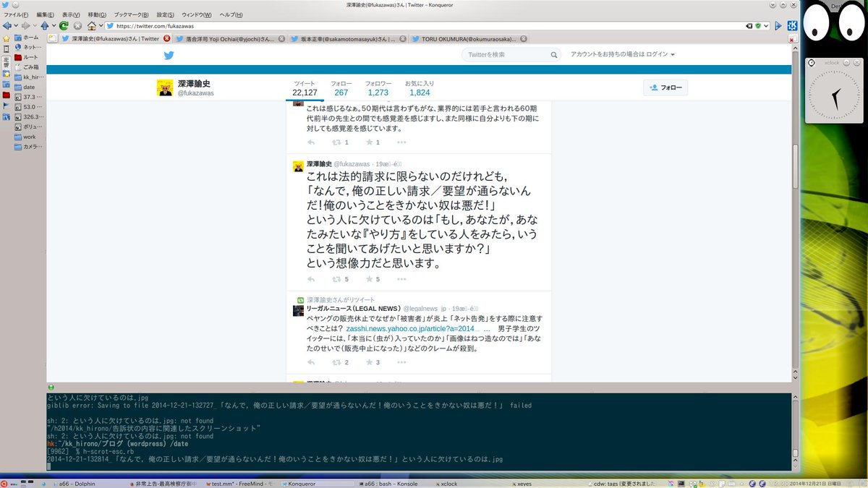This screenshot has width=868, height=488.
Task: Click the リーガルニュース avatar thumbnail
Action: pos(298,310)
